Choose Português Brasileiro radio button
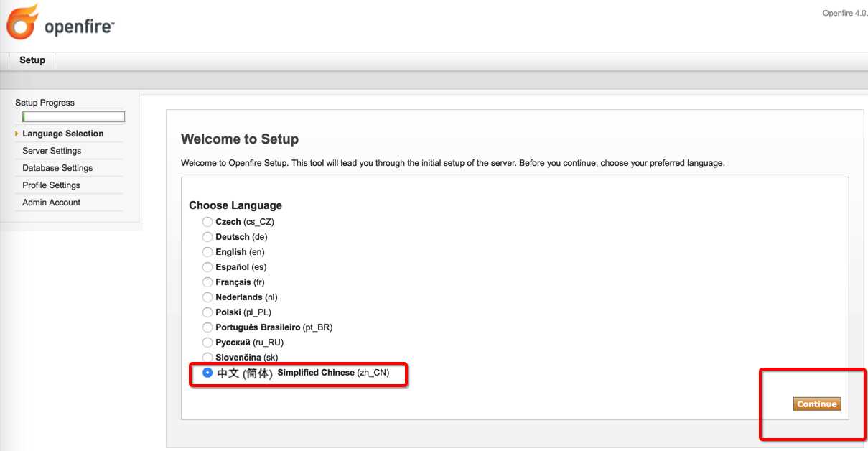 [207, 327]
